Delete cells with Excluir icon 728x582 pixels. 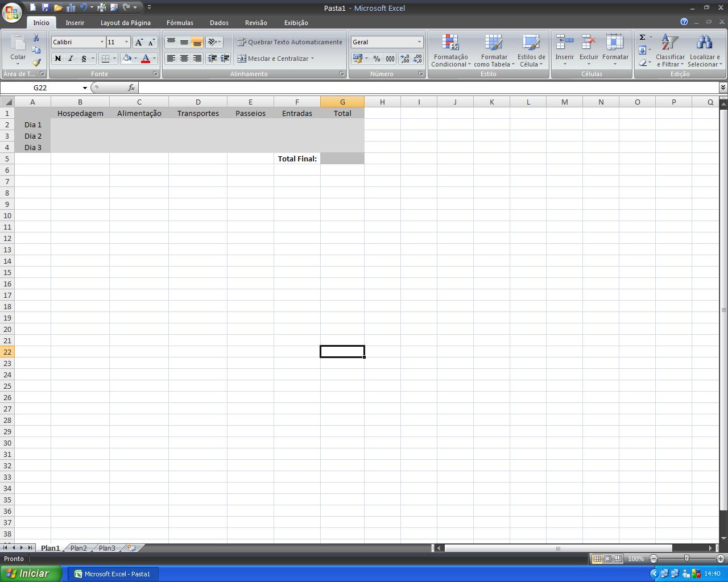(589, 43)
